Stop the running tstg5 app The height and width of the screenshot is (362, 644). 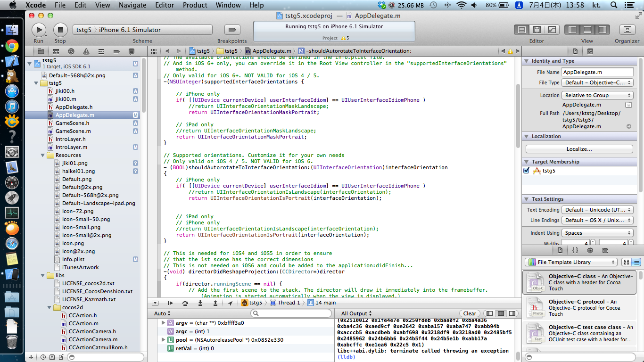(60, 30)
